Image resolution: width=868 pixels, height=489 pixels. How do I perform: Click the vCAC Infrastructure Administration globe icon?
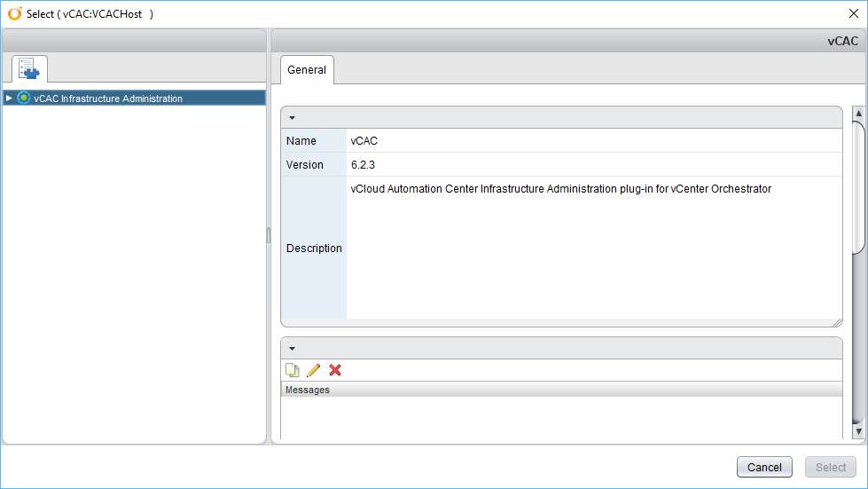click(x=24, y=99)
